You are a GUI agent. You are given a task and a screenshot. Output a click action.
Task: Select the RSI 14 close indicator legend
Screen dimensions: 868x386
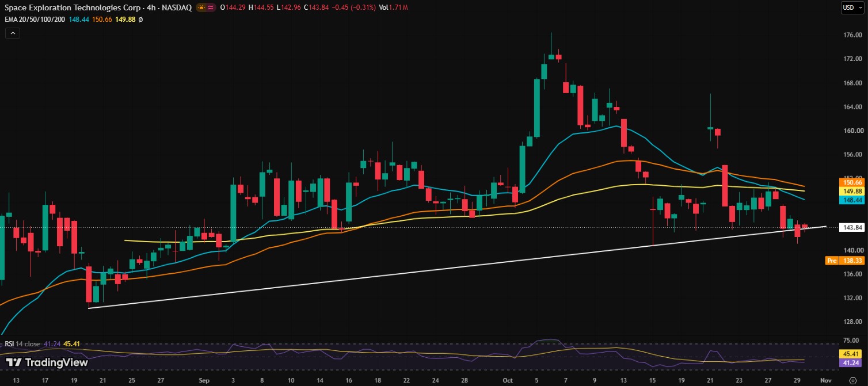pos(22,344)
